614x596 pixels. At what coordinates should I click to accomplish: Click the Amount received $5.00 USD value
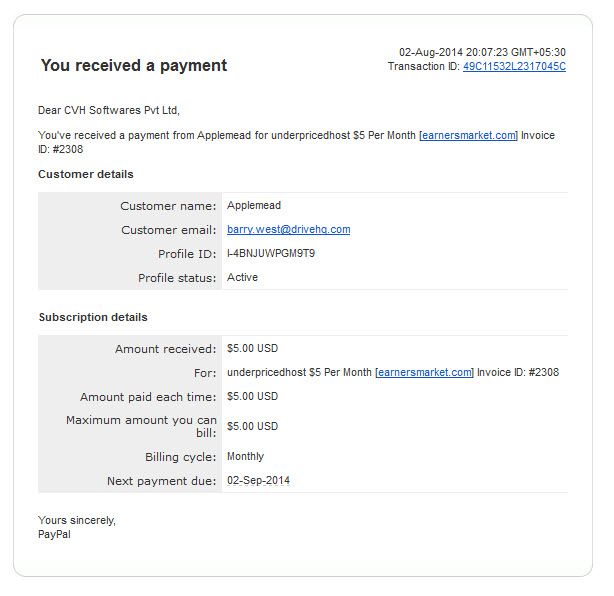coord(253,349)
